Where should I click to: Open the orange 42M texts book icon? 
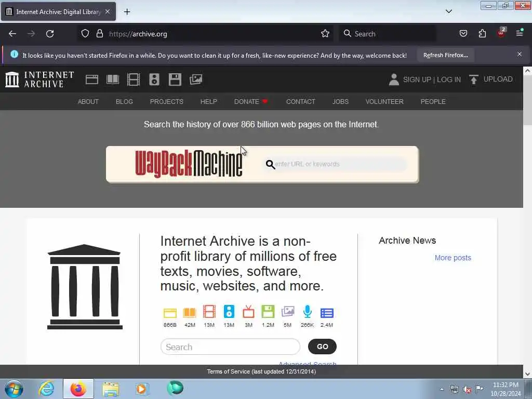pos(190,312)
